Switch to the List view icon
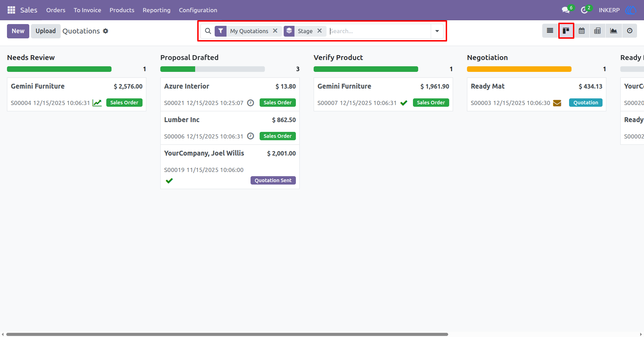Screen dimensions: 644x337 click(550, 31)
